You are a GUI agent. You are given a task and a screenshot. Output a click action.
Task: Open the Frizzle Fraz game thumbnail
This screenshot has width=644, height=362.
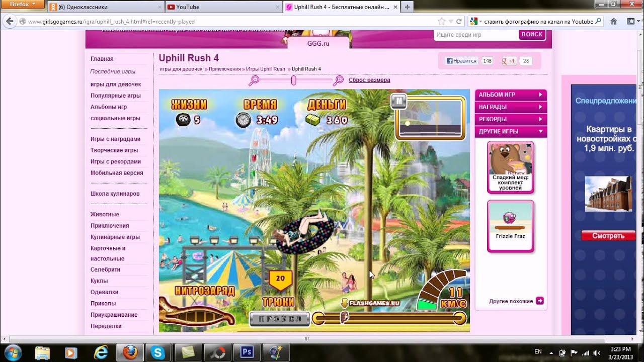(510, 226)
